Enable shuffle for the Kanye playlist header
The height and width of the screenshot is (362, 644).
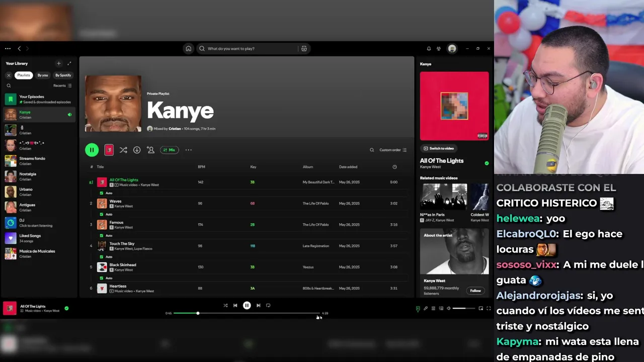123,150
